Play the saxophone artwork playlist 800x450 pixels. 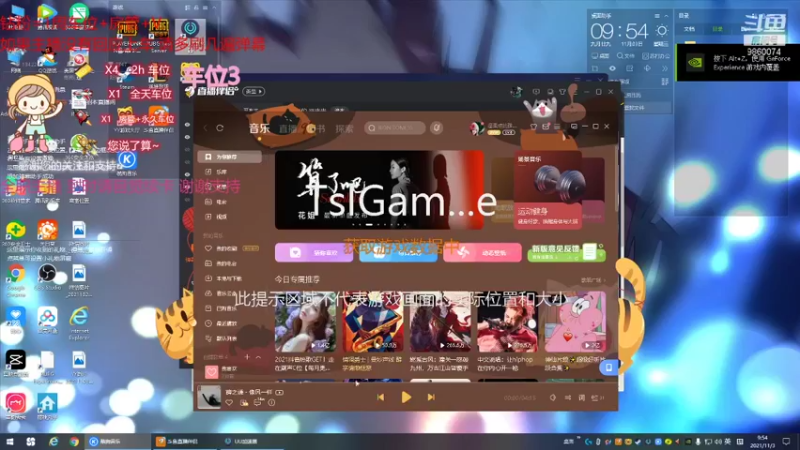point(372,322)
